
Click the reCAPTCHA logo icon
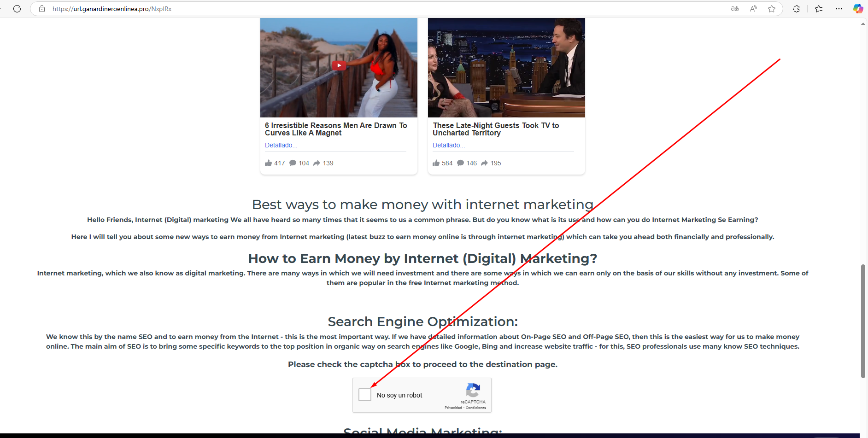[x=473, y=391]
